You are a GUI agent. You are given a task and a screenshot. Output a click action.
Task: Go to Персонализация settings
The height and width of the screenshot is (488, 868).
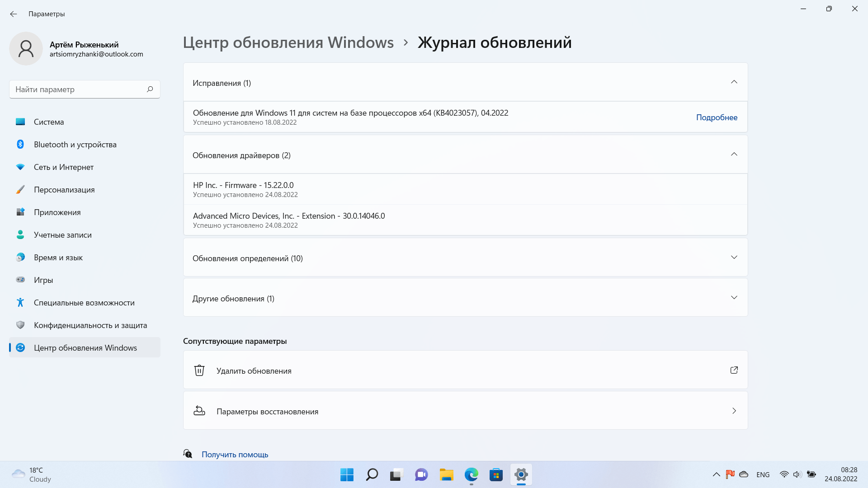(x=64, y=190)
